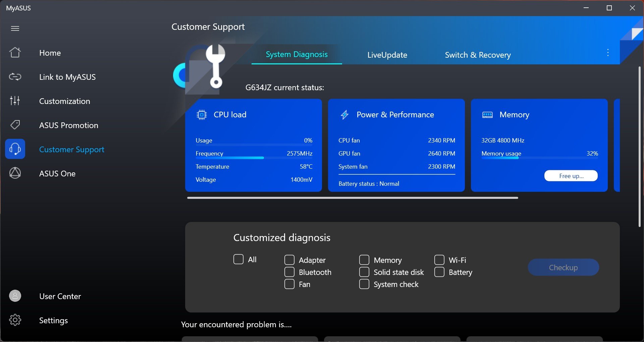Click Your encountered problem is.... text
644x342 pixels.
[236, 325]
